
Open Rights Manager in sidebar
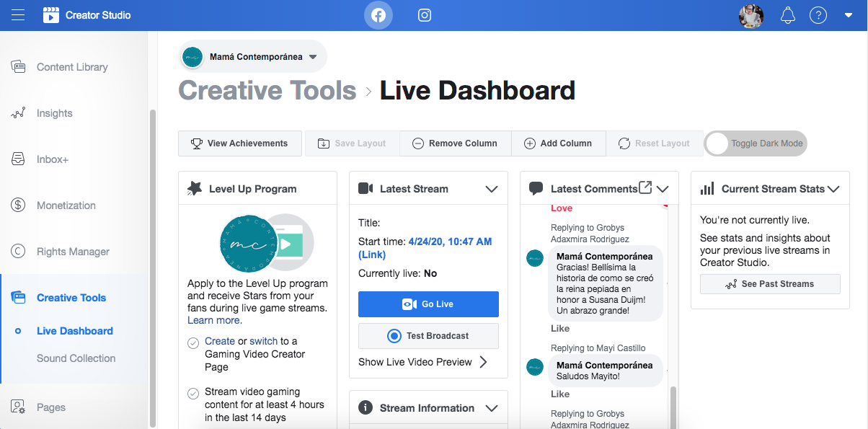74,252
